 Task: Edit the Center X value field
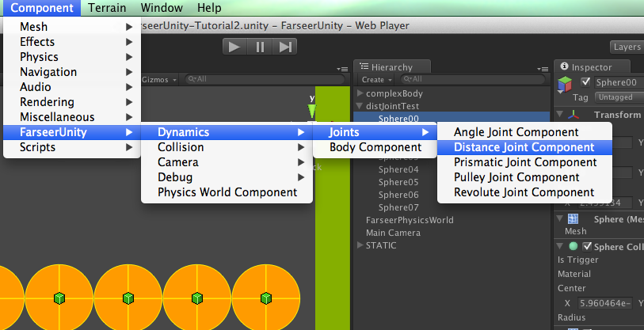[x=605, y=303]
